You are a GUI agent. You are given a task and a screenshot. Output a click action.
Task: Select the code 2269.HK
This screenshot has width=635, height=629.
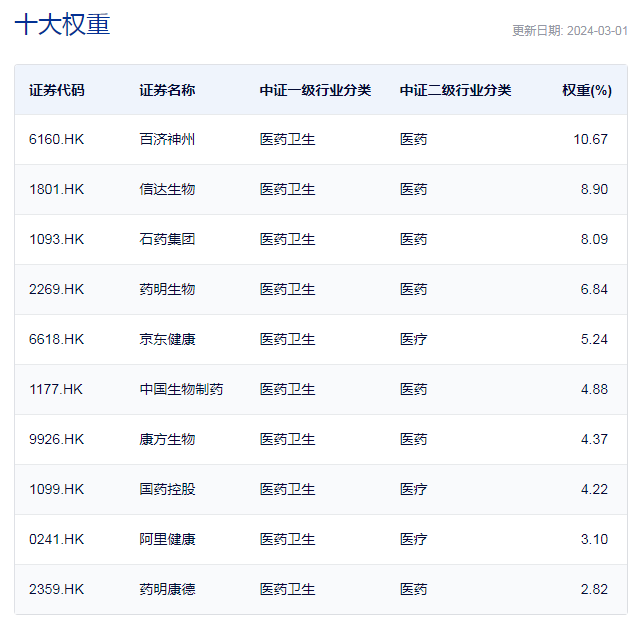pos(56,289)
